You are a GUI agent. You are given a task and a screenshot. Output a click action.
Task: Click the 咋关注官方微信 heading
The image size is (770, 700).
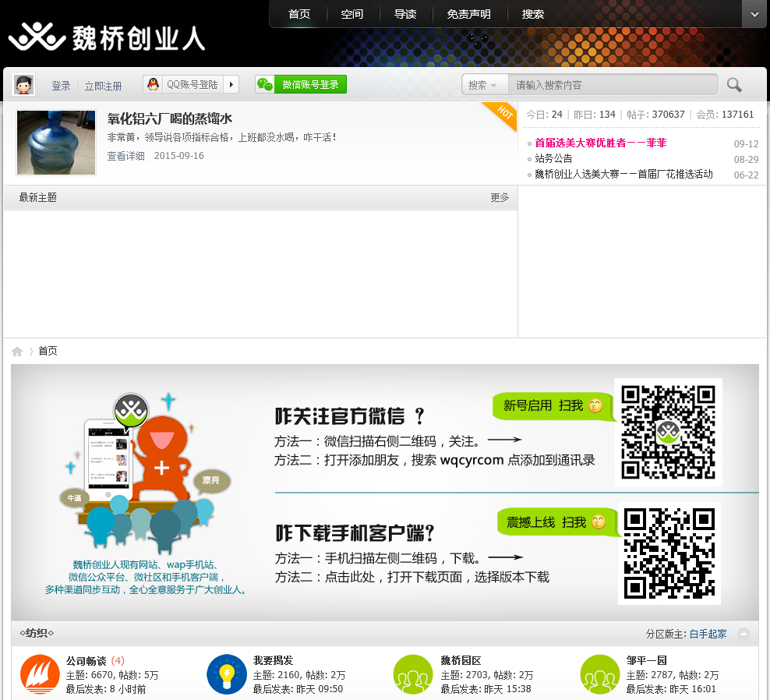(349, 416)
